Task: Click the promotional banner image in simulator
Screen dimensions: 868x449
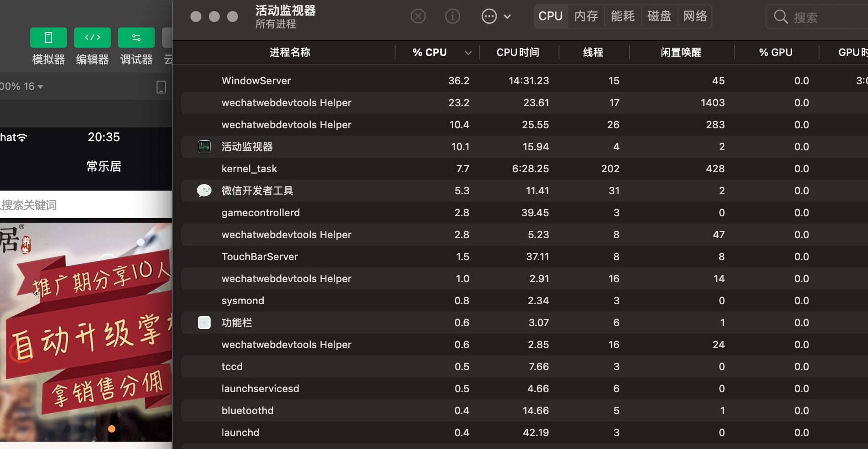Action: point(86,332)
